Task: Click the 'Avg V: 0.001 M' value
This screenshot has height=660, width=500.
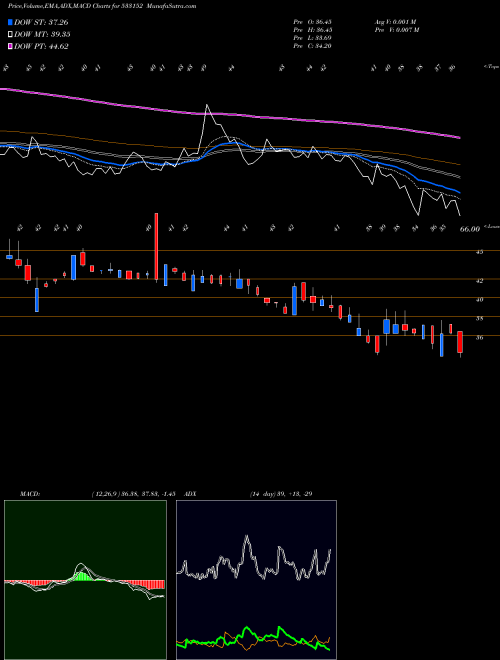Action: [396, 22]
